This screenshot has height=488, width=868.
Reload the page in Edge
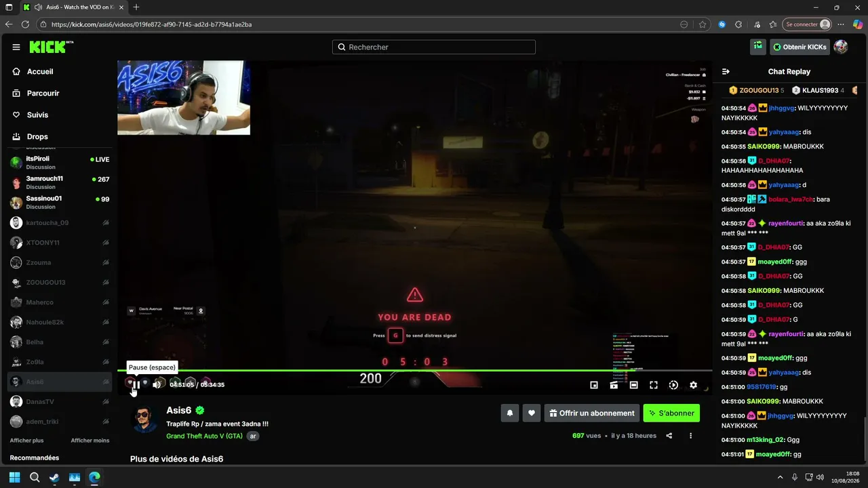pyautogui.click(x=25, y=24)
